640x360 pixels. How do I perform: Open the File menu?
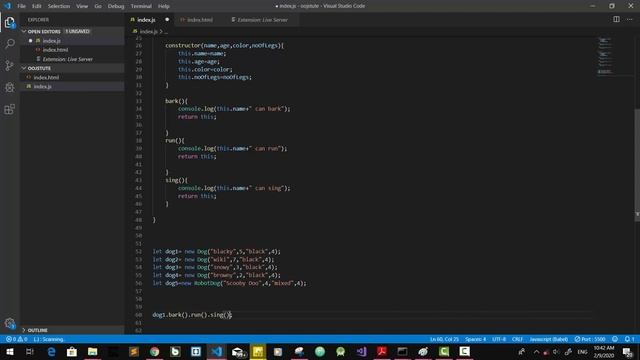click(22, 6)
